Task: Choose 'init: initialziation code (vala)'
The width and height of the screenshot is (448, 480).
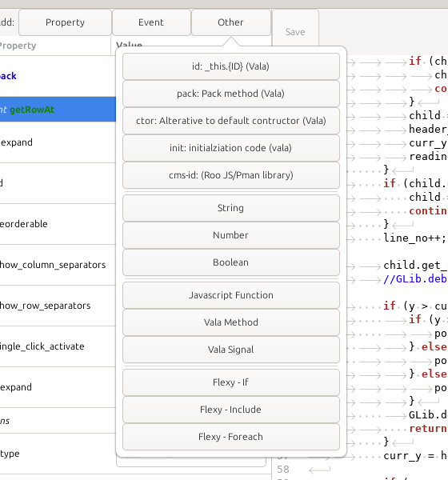Action: click(231, 148)
